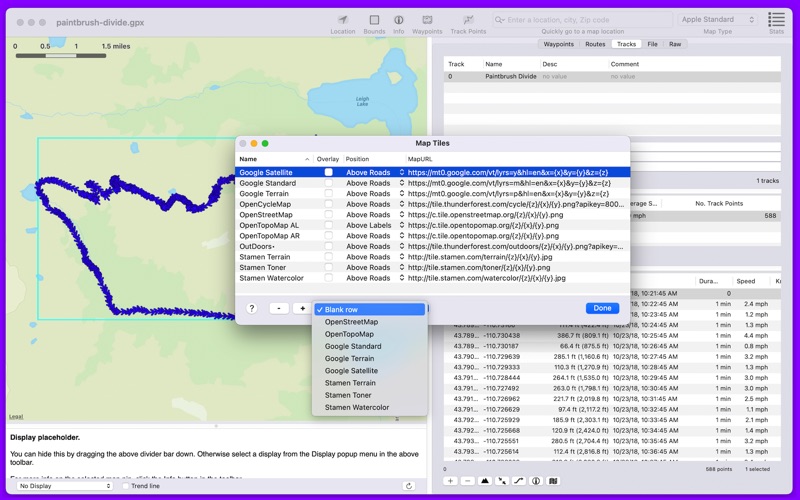Sort tiles by Name column header
This screenshot has width=800, height=500.
pos(274,159)
